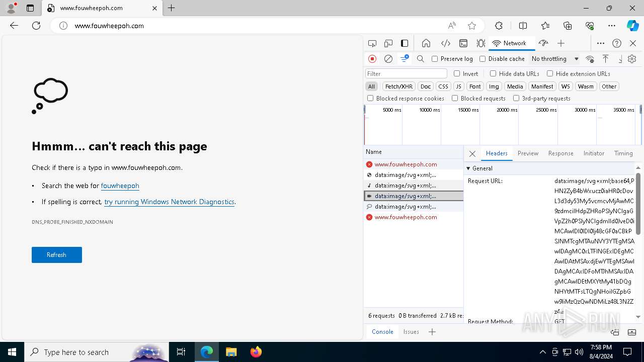The width and height of the screenshot is (644, 362).
Task: Close the request details pane
Action: (472, 154)
